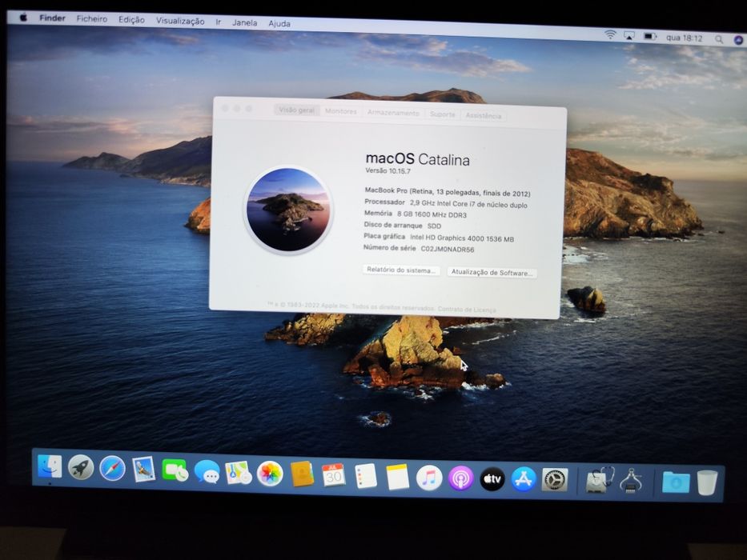
Task: Open Disk Utility stethoscope icon
Action: tap(600, 481)
